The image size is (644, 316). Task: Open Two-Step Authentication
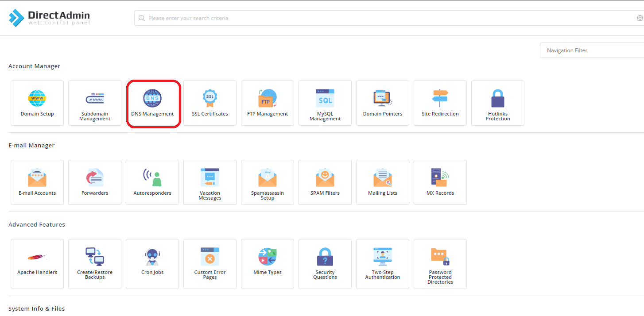(x=383, y=264)
